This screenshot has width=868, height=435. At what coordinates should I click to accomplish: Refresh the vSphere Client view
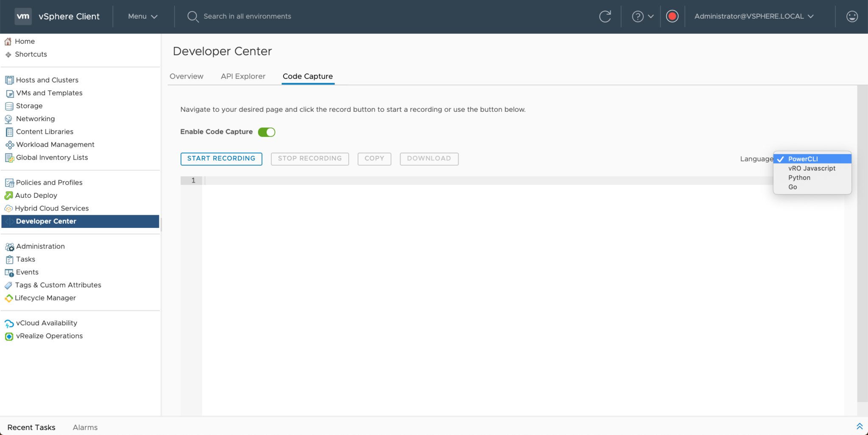[x=605, y=17]
